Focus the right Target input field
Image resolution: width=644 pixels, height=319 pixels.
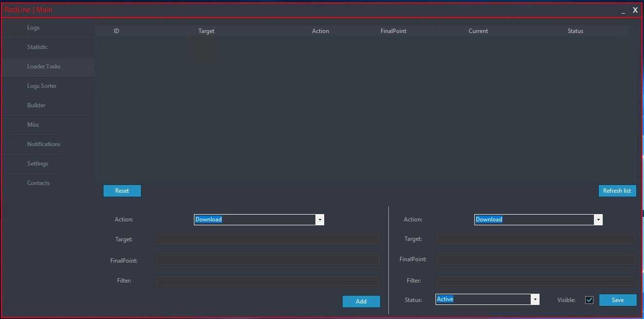point(536,239)
